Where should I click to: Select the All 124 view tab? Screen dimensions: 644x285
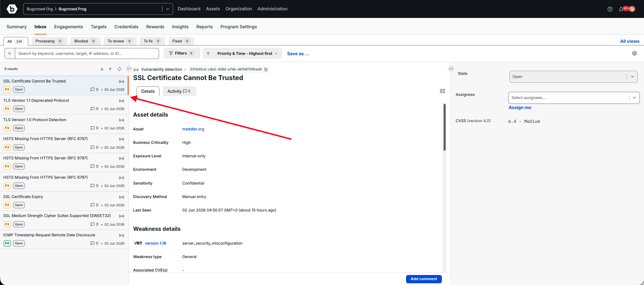[16, 41]
